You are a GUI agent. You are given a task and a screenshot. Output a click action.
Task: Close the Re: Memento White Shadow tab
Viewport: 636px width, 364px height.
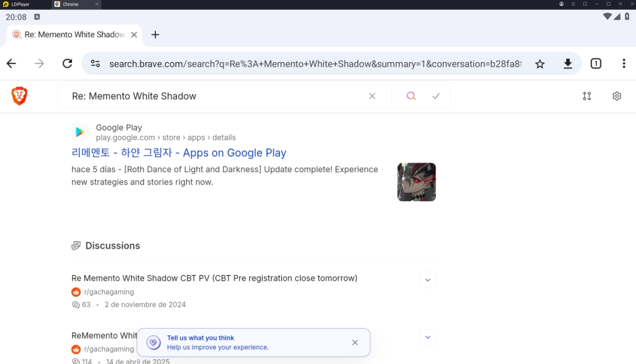(134, 35)
